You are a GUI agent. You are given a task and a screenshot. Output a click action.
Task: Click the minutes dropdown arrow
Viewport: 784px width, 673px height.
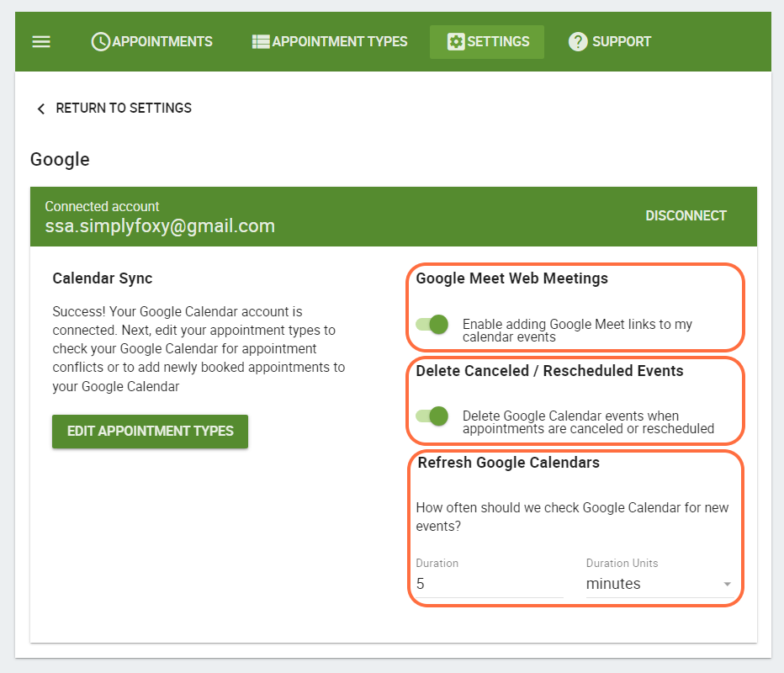[727, 584]
